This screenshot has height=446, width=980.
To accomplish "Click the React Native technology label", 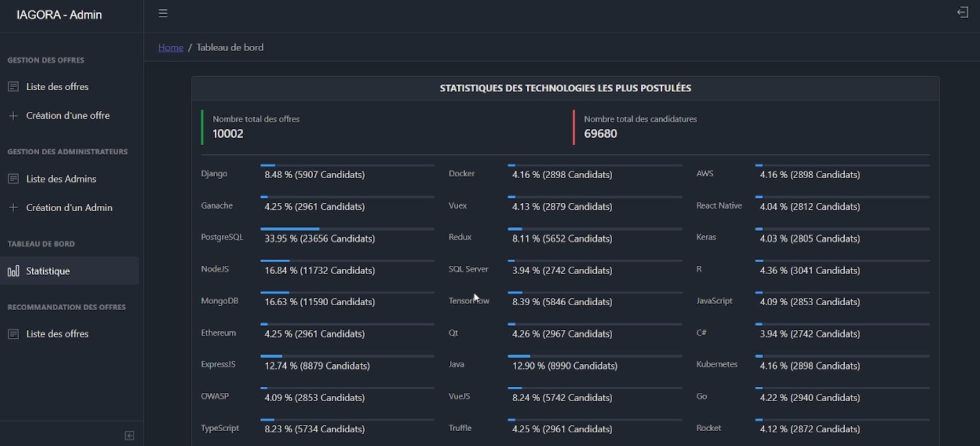I will [x=719, y=205].
